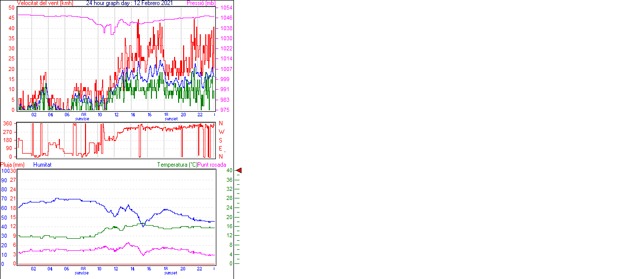The width and height of the screenshot is (644, 279).
Task: Click the 'Pluja (mm)' legend label
Action: pos(13,165)
